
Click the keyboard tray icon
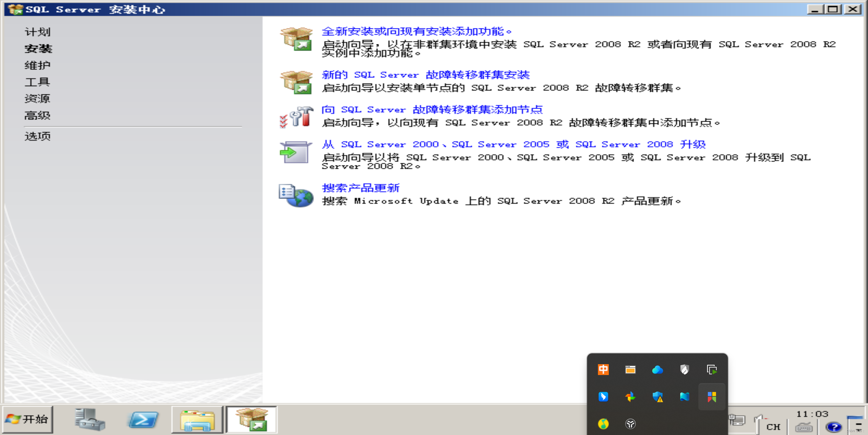(804, 427)
